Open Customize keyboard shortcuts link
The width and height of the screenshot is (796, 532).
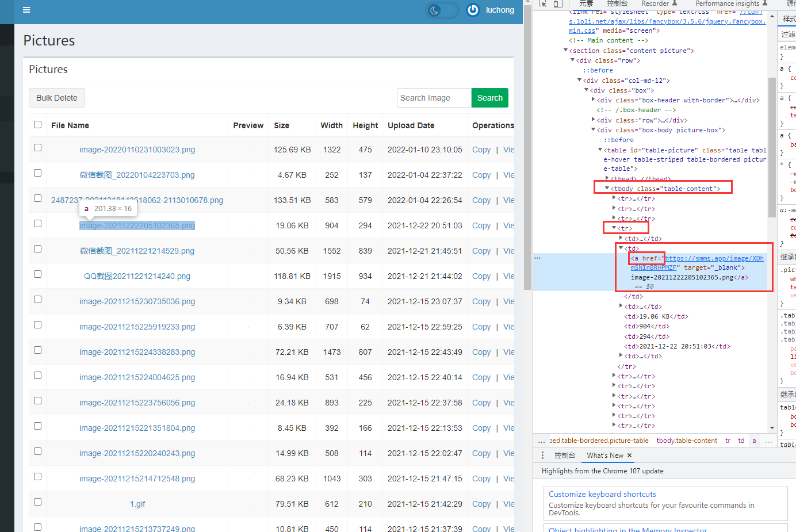[602, 494]
